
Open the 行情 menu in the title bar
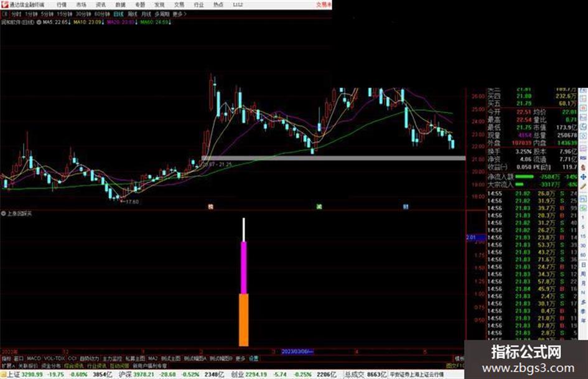coord(62,4)
